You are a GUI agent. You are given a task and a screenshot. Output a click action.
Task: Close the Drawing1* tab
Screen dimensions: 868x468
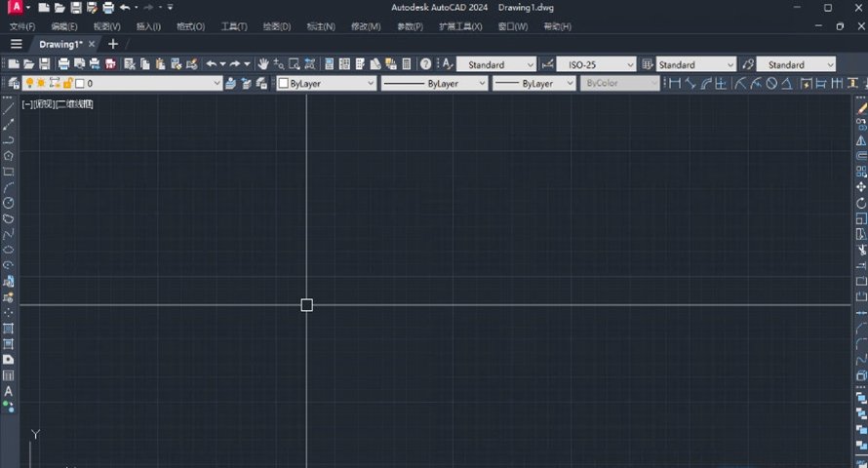(x=92, y=44)
